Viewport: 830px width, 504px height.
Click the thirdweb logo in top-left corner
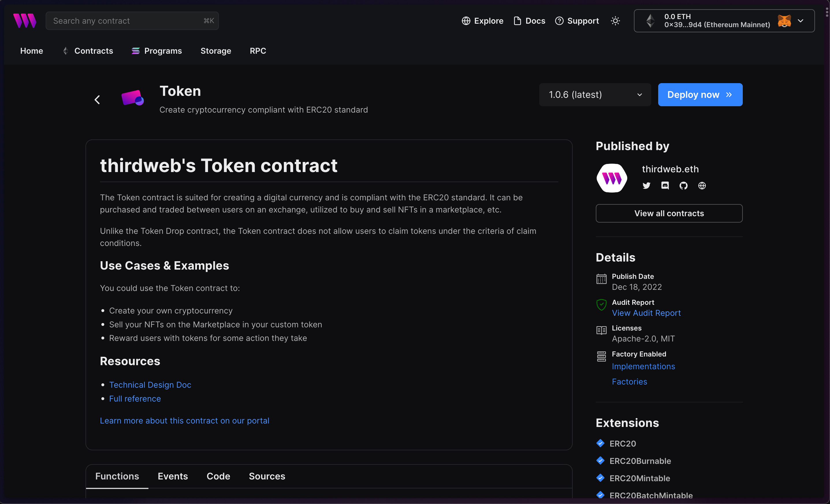point(25,20)
